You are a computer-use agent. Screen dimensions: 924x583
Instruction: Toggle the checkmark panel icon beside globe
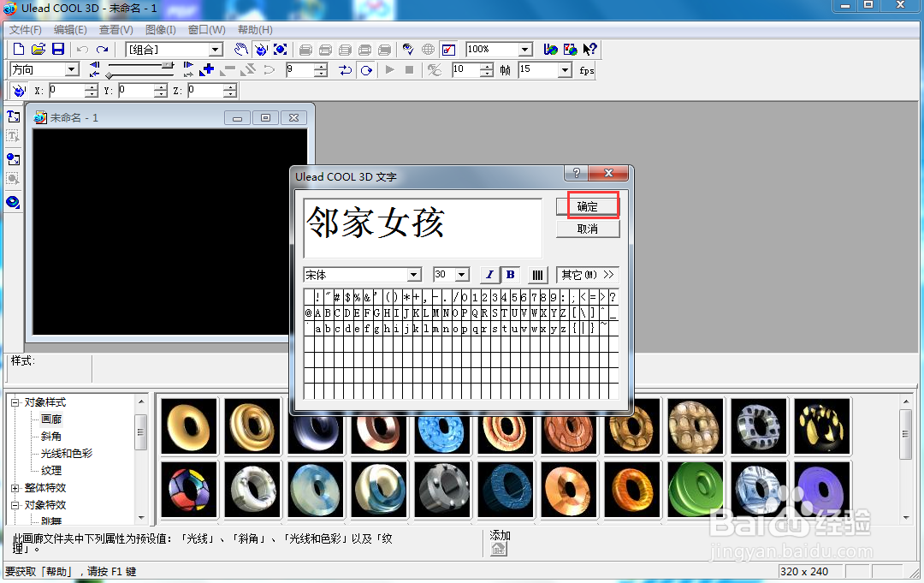(x=448, y=50)
